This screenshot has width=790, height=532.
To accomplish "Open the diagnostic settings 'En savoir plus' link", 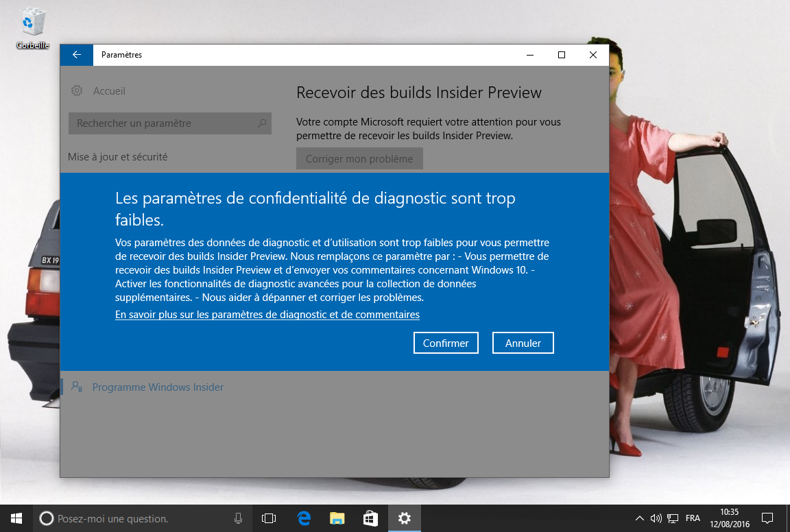I will point(267,315).
